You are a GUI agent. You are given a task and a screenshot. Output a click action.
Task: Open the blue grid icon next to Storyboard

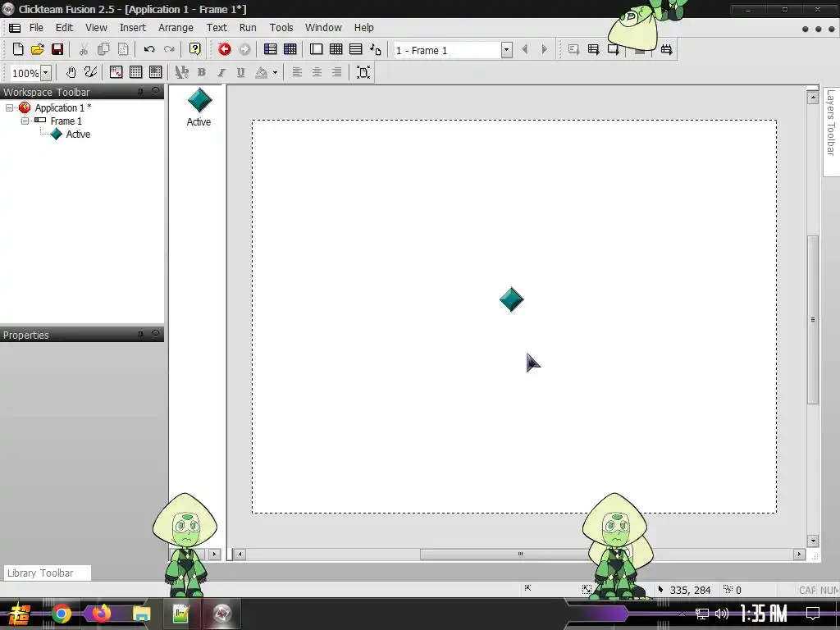(290, 49)
